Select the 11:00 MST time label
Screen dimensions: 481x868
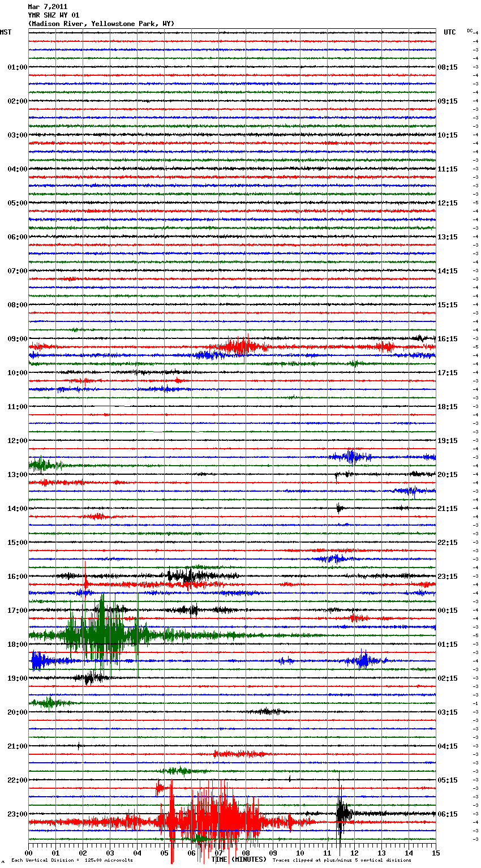tap(18, 407)
